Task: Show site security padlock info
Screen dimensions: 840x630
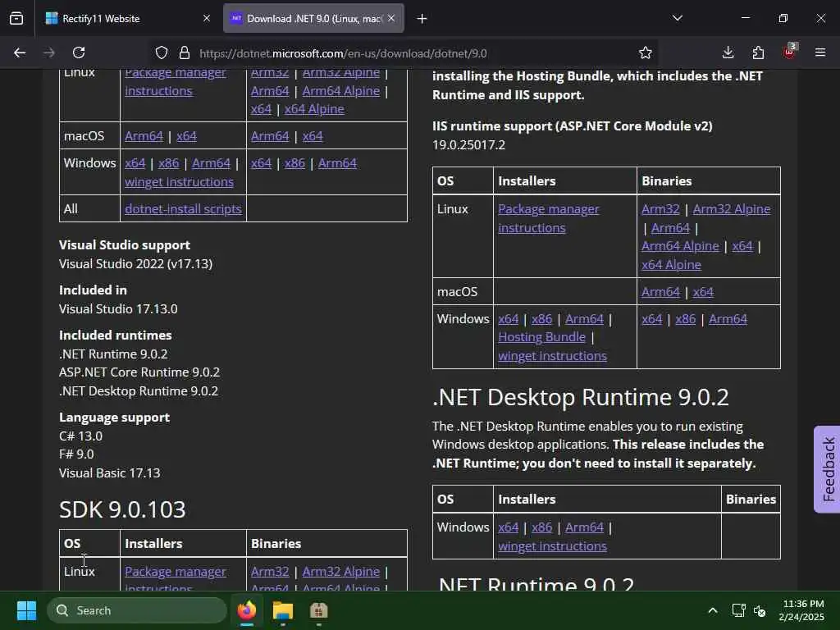Action: click(x=185, y=53)
